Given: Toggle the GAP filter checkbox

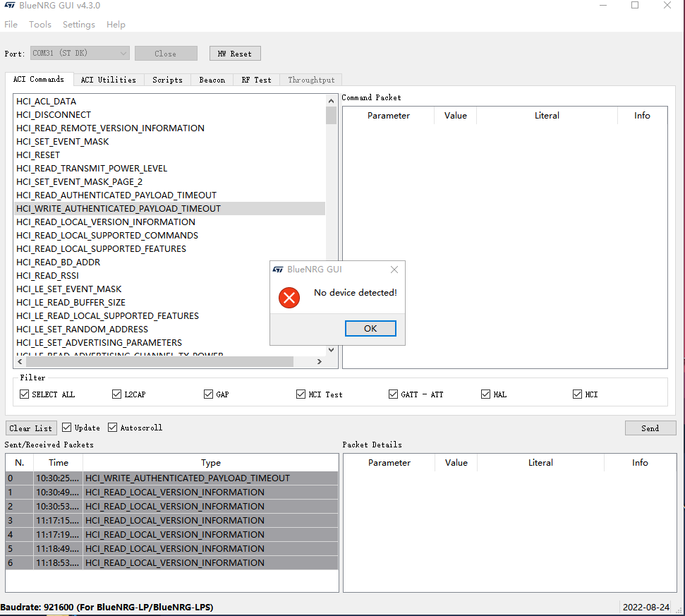Looking at the screenshot, I should tap(208, 394).
